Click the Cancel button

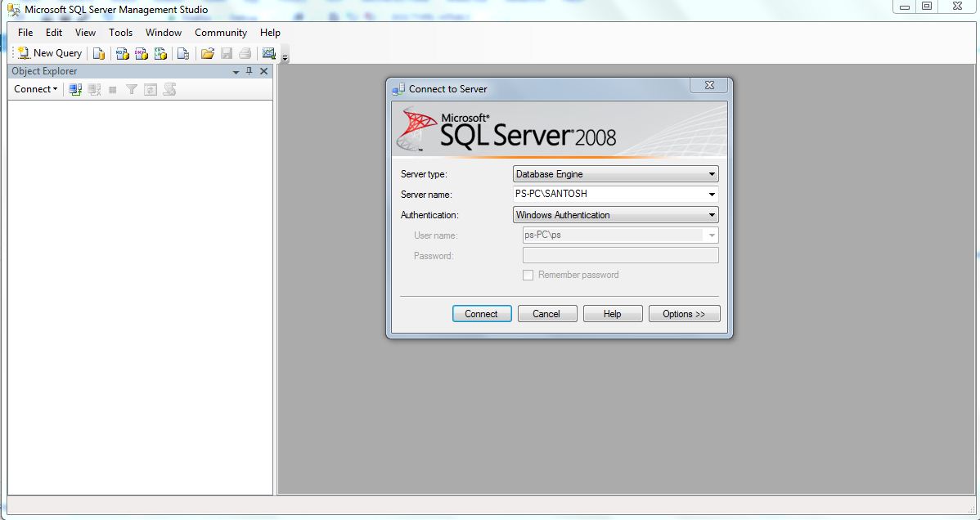(546, 314)
